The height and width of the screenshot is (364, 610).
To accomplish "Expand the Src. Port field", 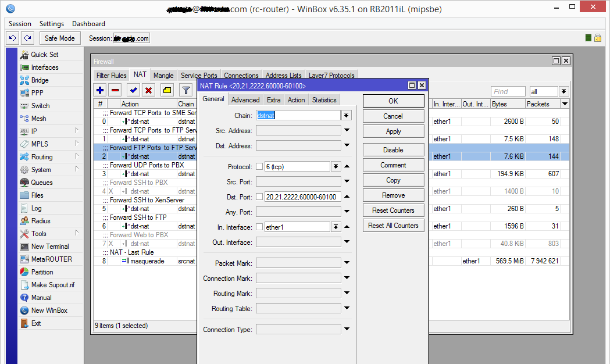I will click(x=347, y=181).
